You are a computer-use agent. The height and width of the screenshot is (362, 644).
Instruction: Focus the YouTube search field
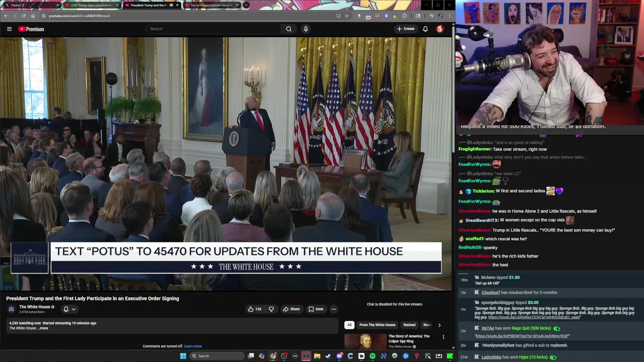[x=213, y=29]
